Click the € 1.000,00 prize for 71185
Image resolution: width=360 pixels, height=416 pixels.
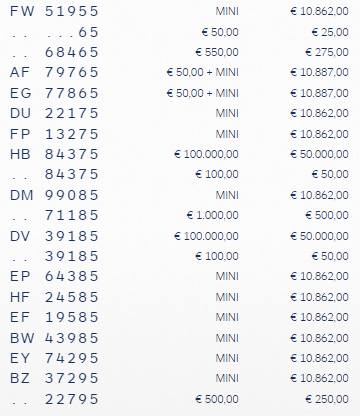213,215
